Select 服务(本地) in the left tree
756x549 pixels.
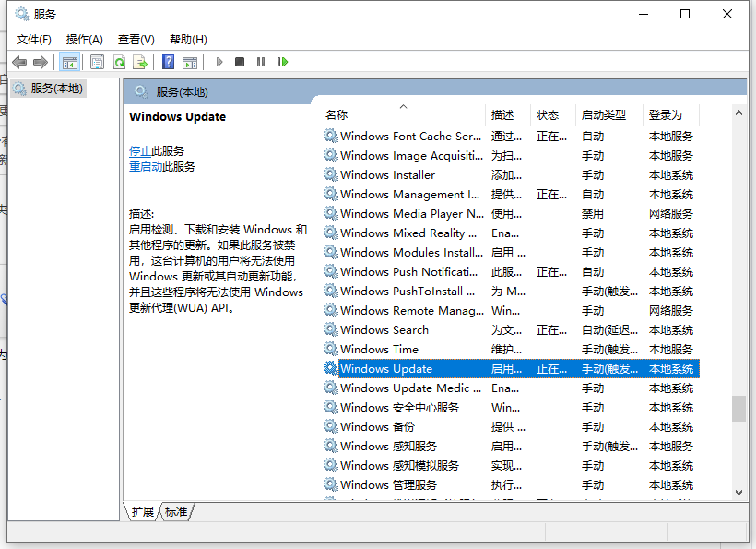point(56,89)
